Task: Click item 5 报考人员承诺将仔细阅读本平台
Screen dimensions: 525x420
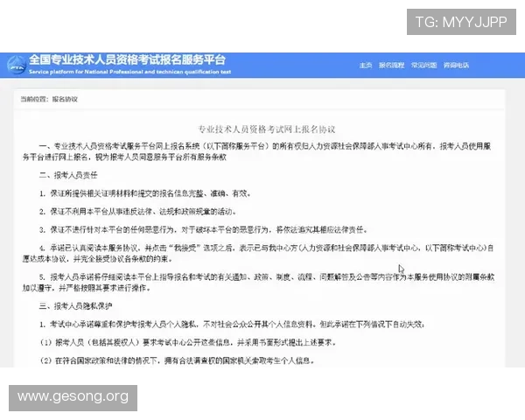Action: point(258,283)
